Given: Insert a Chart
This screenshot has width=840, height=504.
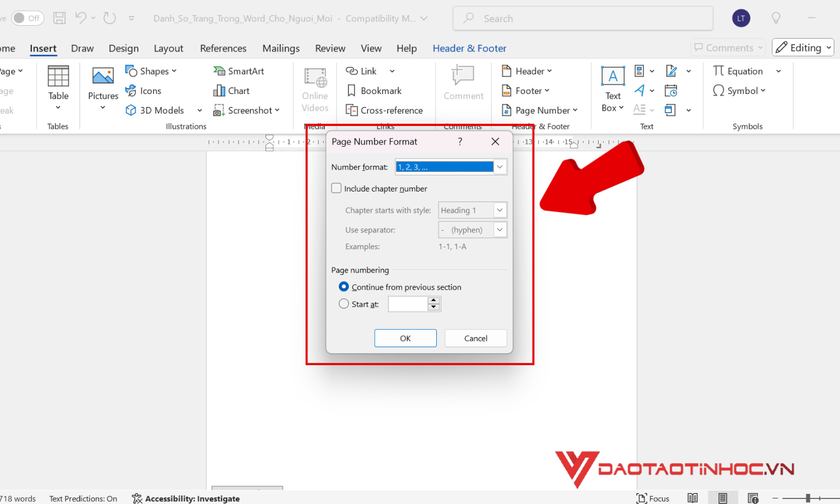Looking at the screenshot, I should (x=231, y=91).
